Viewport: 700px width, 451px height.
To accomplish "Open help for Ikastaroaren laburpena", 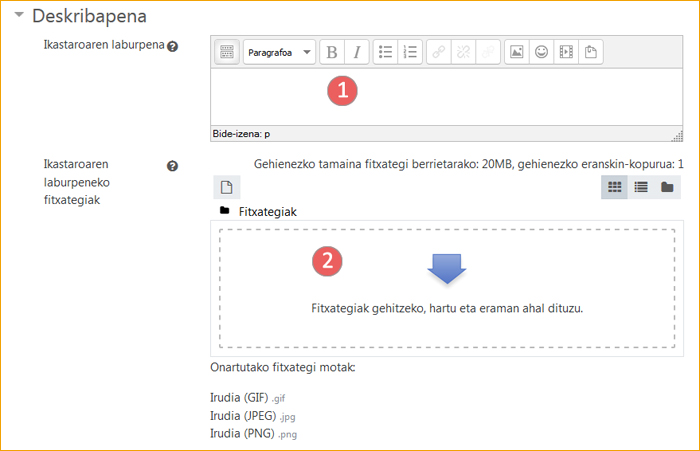I will coord(173,47).
